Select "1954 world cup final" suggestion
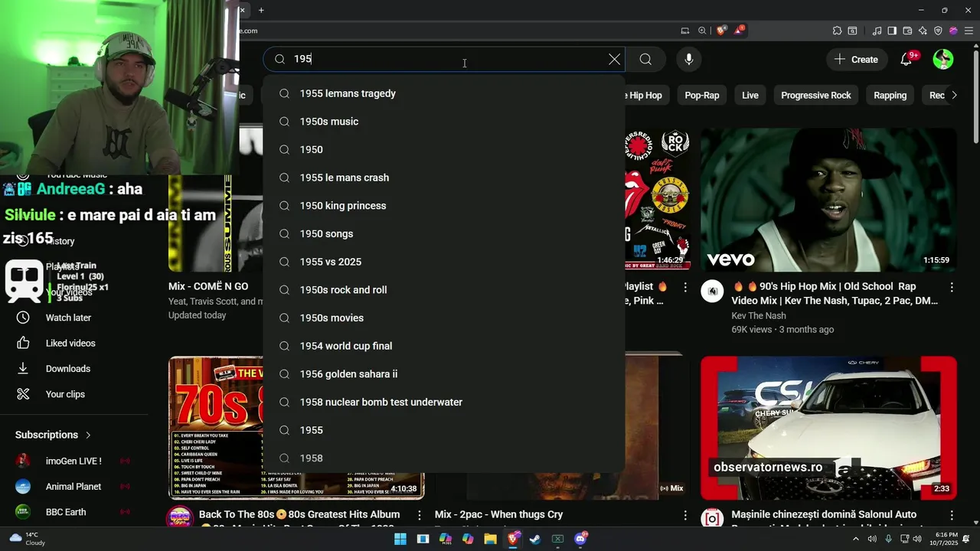 (444, 346)
